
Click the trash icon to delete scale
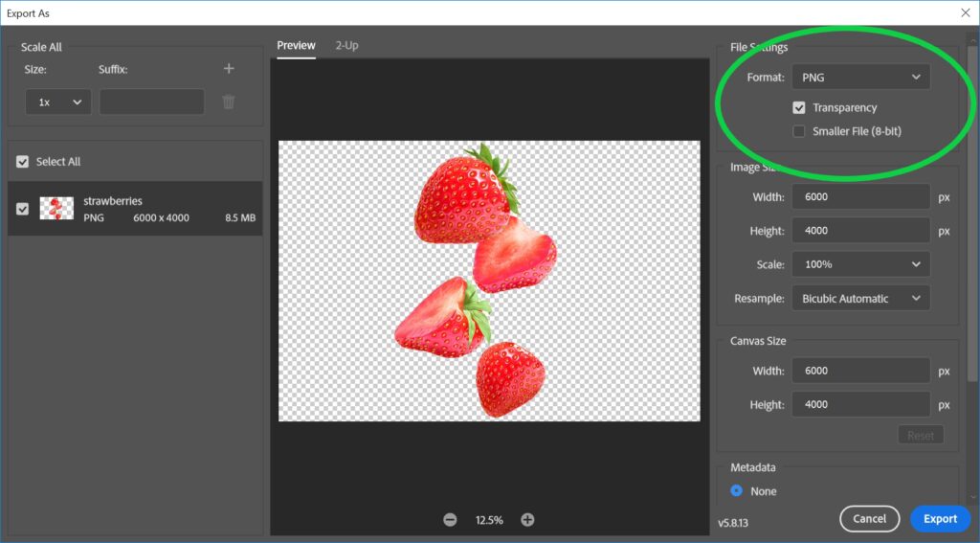pos(229,102)
